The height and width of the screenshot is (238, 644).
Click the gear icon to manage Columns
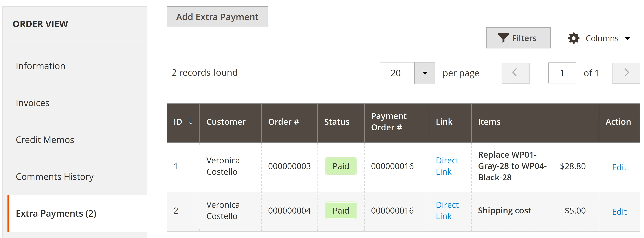(x=574, y=38)
